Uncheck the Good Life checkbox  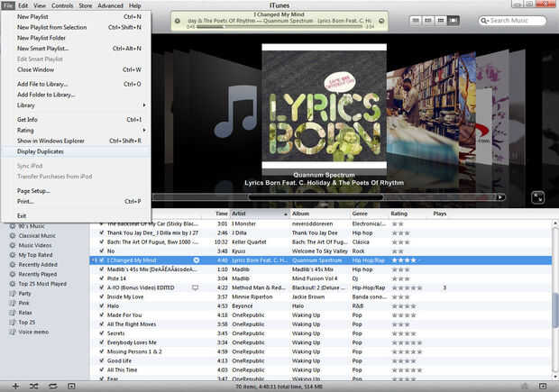coord(101,360)
